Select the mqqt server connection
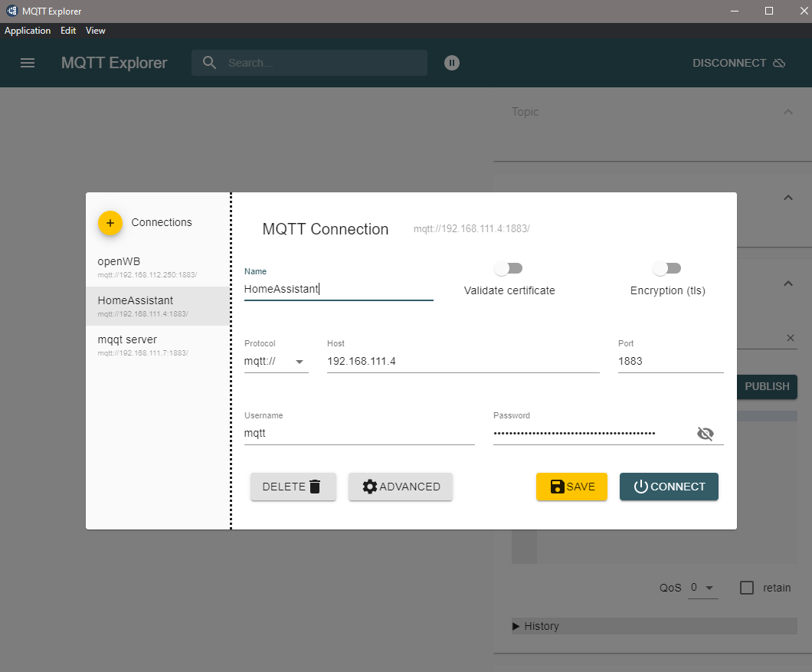This screenshot has height=672, width=812. click(158, 345)
